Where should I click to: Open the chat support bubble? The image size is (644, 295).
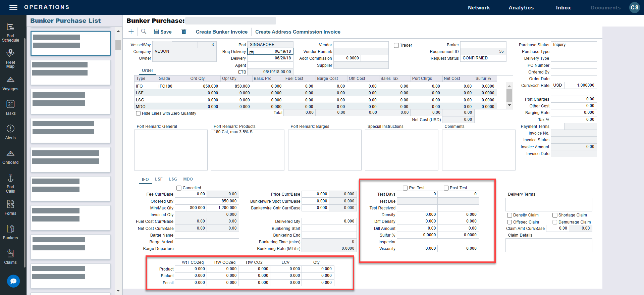pos(13,281)
